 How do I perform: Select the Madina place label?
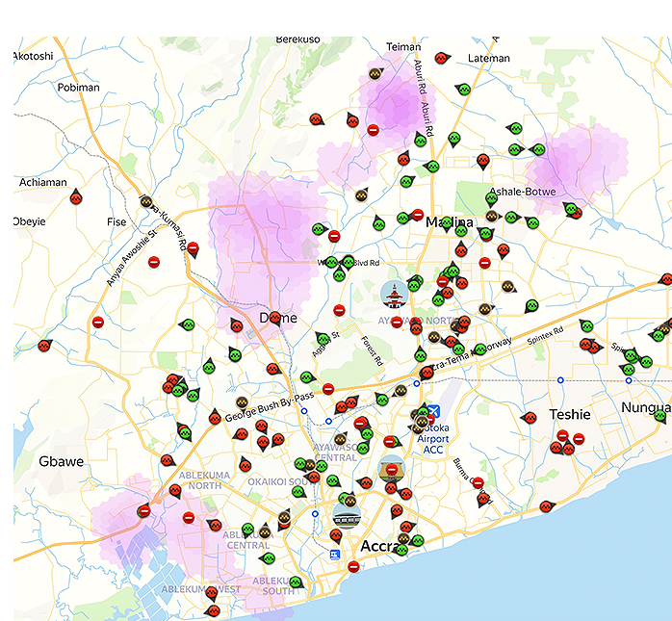click(x=450, y=223)
